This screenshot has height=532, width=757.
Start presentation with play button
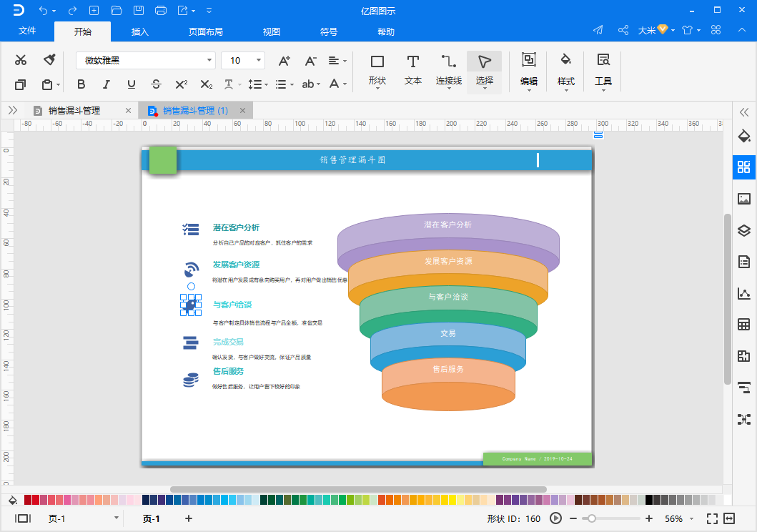[555, 518]
